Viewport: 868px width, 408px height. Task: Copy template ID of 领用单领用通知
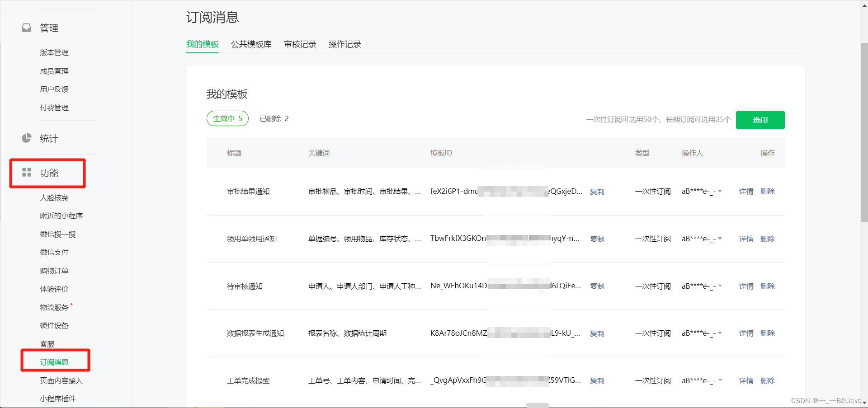(597, 239)
